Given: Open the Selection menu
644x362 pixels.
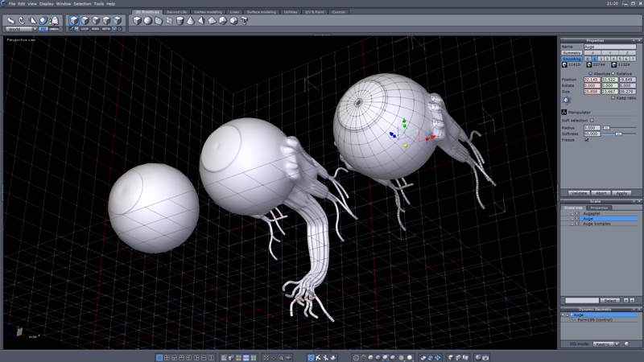Looking at the screenshot, I should (82, 4).
